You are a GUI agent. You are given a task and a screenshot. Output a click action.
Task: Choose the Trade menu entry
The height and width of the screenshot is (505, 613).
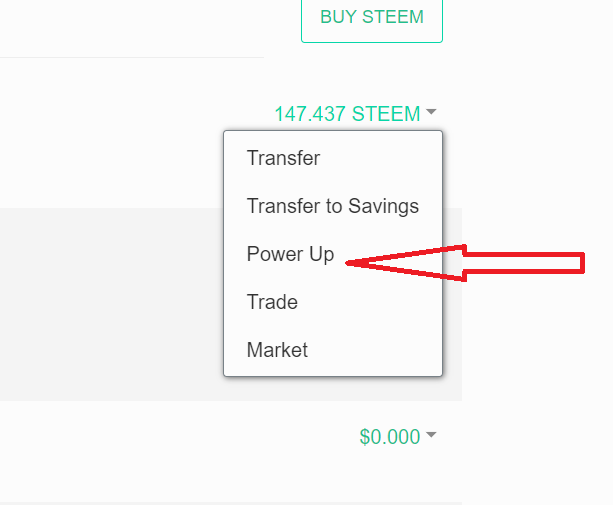coord(272,302)
